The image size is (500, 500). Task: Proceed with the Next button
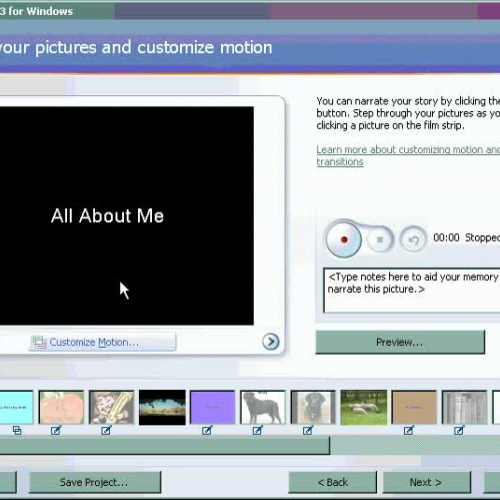(426, 482)
